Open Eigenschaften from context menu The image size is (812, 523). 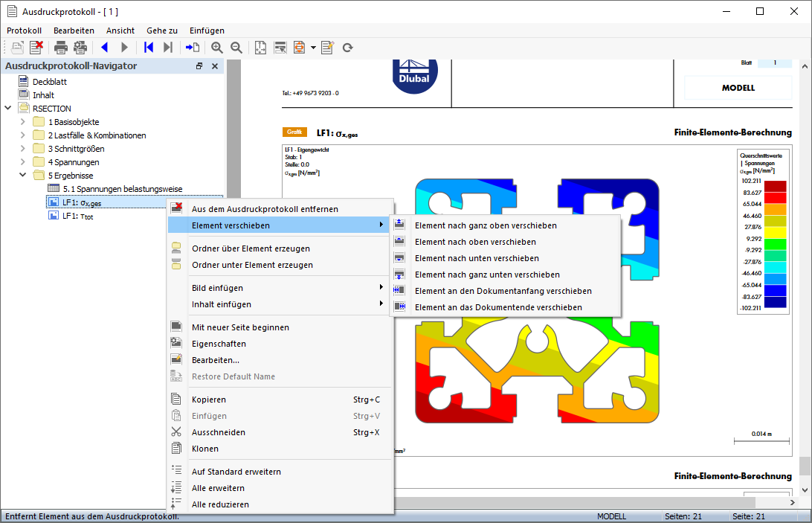[x=280, y=344]
